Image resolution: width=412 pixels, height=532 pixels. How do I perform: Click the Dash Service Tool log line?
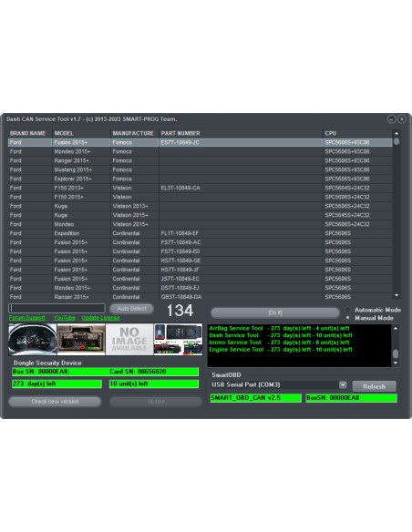point(281,335)
